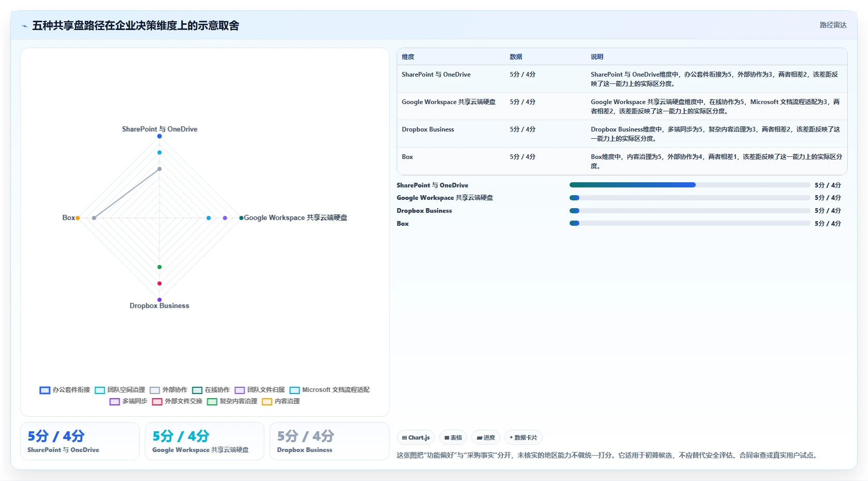Screen dimensions: 868x481
Task: Toggle the 外部协作 legend entry
Action: pyautogui.click(x=169, y=390)
